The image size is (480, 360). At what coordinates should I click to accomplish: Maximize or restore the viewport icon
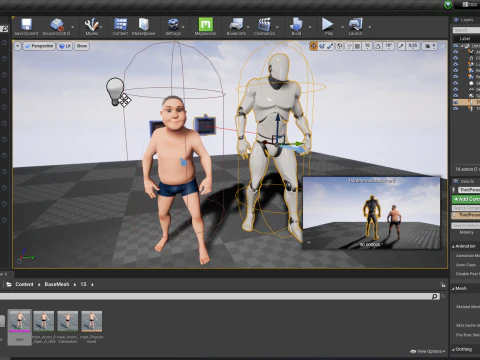tap(443, 46)
